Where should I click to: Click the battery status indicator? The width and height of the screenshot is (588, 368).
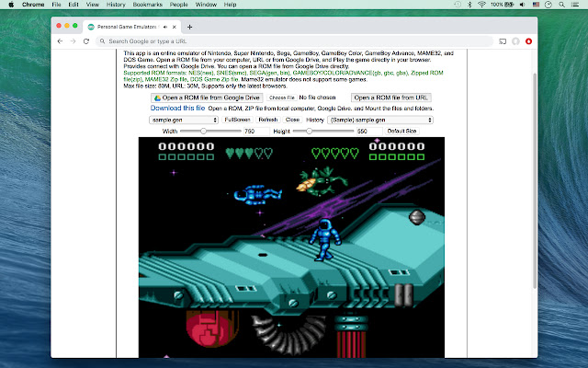click(503, 5)
